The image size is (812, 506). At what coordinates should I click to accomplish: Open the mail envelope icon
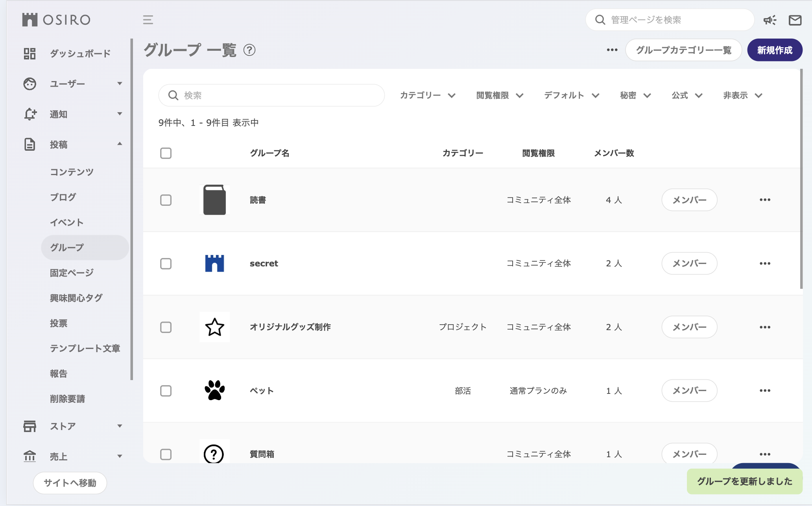tap(795, 20)
